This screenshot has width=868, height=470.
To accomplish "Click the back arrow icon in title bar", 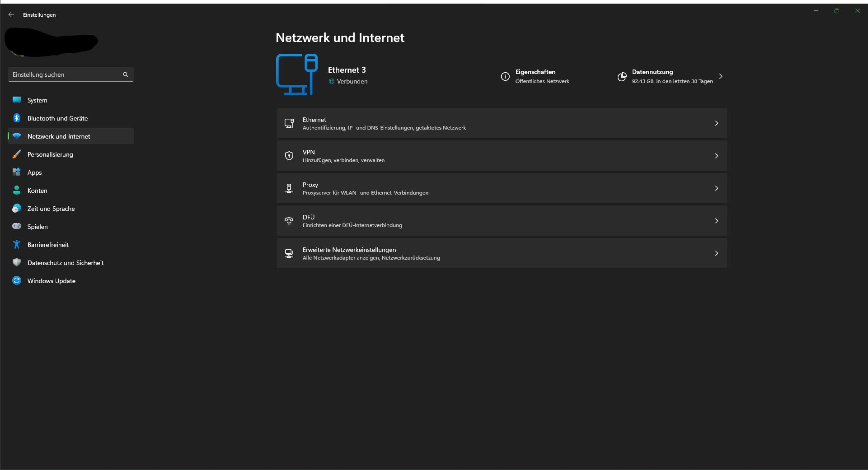I will [x=11, y=14].
